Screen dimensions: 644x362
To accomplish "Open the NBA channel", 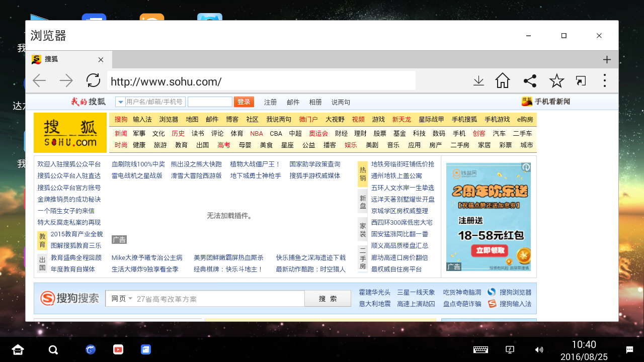I will (257, 134).
